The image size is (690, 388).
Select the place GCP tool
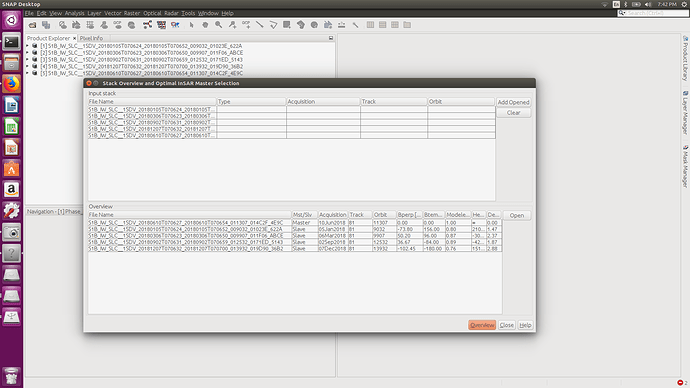pos(246,25)
